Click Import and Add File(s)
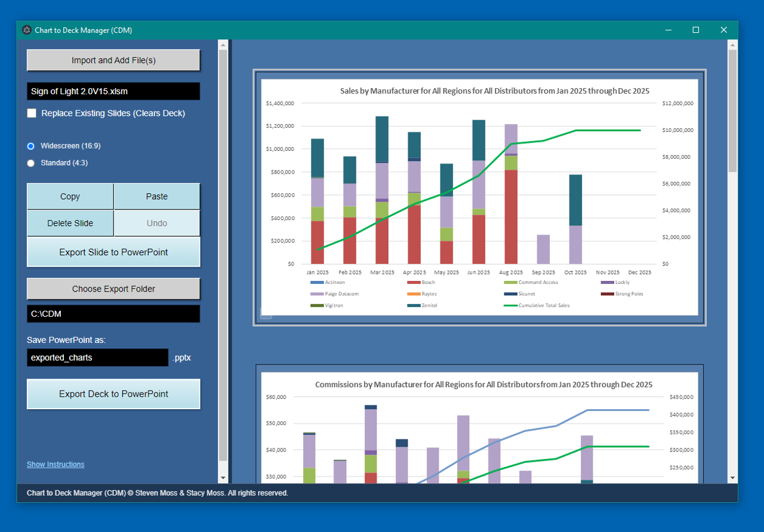Screen dimensions: 764x532 [113, 60]
